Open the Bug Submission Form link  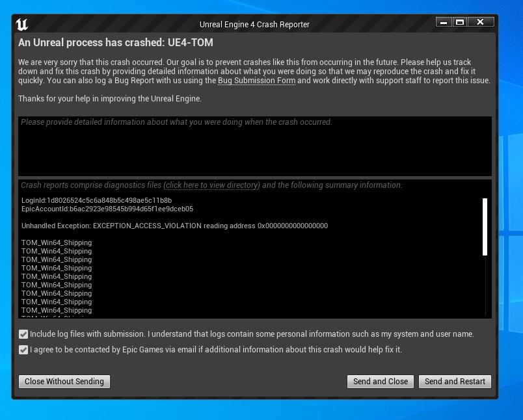256,80
